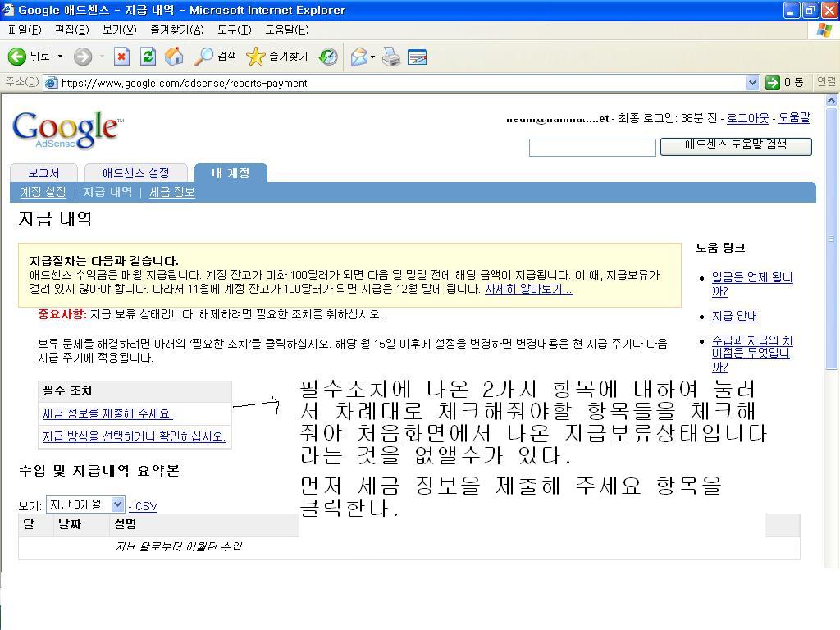The height and width of the screenshot is (630, 840).
Task: Select the 내 계정 tab
Action: [x=231, y=173]
